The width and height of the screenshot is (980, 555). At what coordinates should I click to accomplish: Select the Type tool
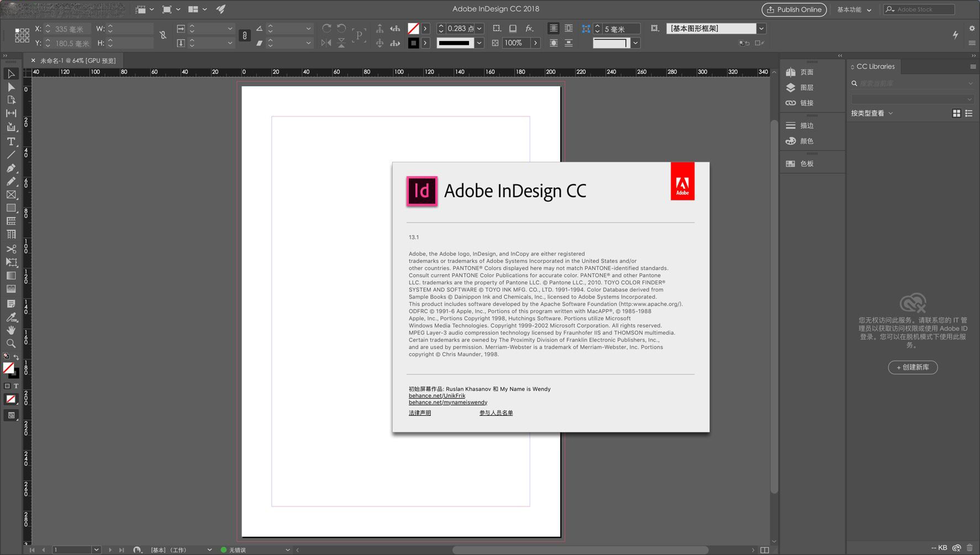10,141
